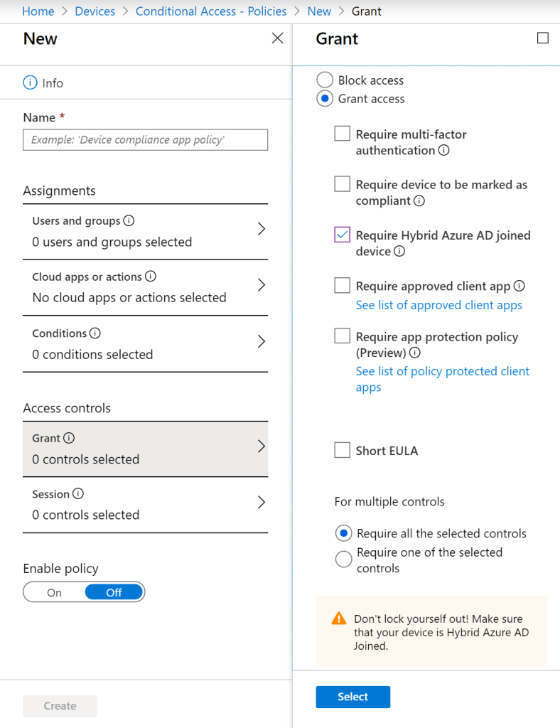Open See list of approved client apps

tap(438, 305)
